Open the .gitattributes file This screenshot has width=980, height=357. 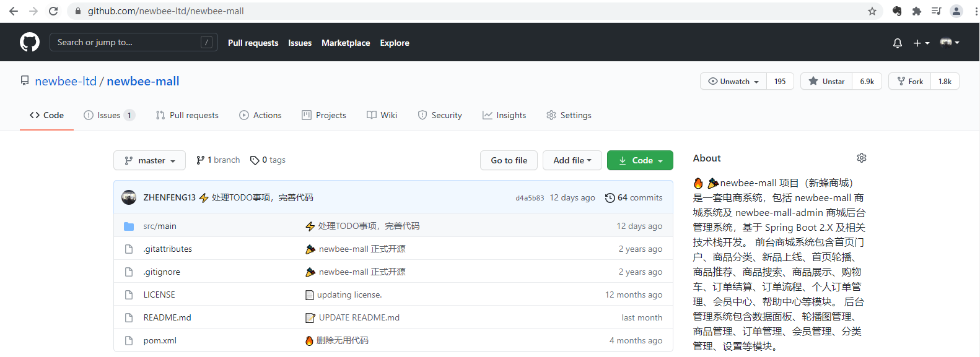[x=168, y=249]
